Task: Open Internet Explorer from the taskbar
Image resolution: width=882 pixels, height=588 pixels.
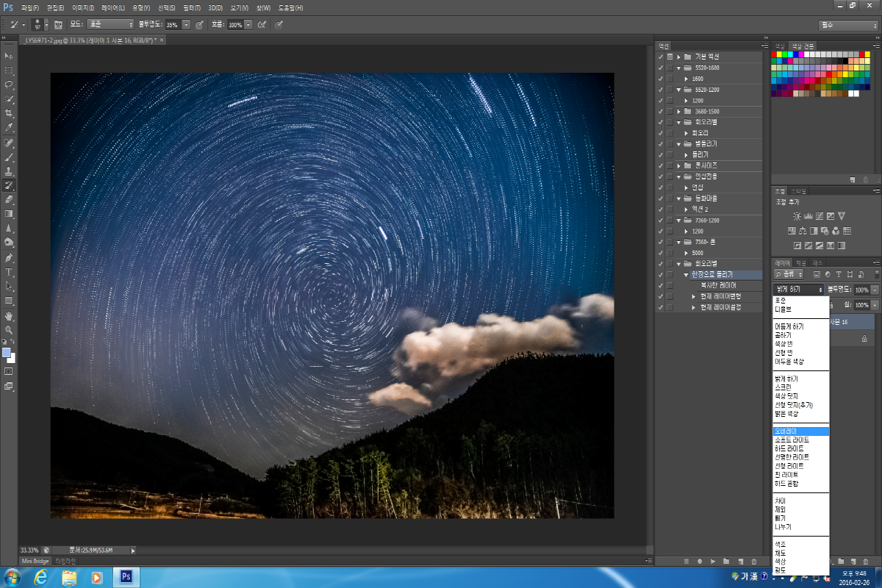Action: click(41, 577)
